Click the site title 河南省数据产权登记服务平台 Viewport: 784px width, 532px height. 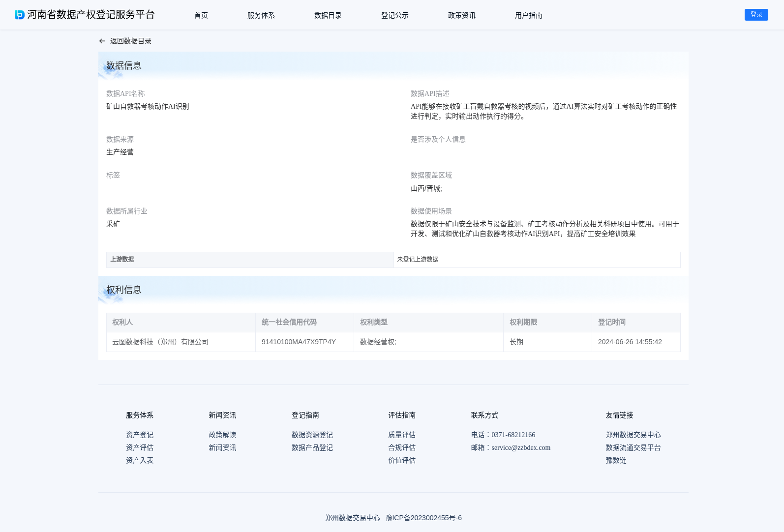(x=91, y=15)
